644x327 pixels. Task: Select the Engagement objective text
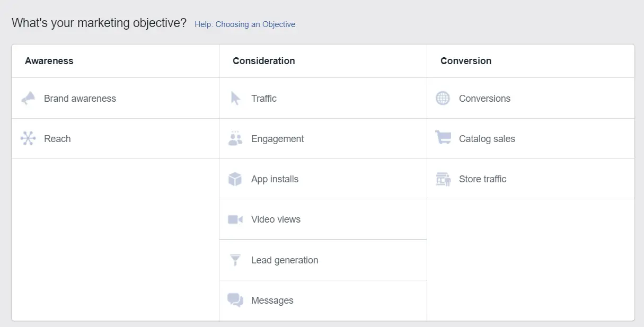click(x=278, y=139)
